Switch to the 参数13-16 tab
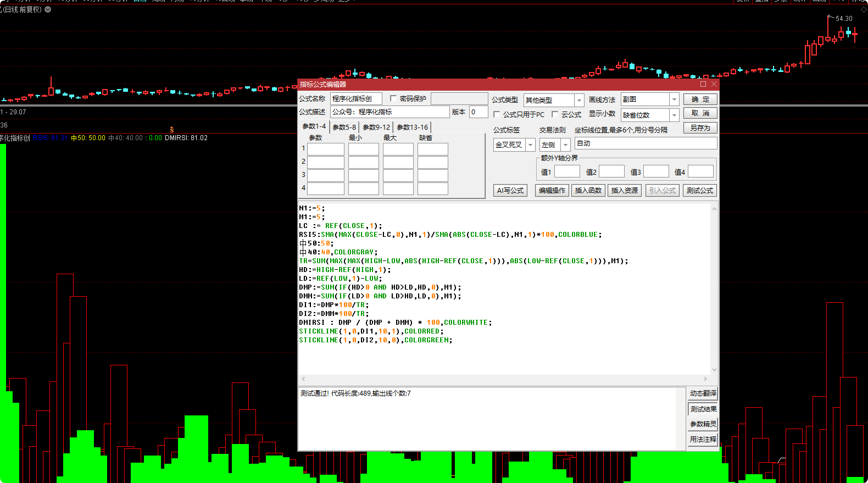Viewport: 868px width, 483px height. 412,127
